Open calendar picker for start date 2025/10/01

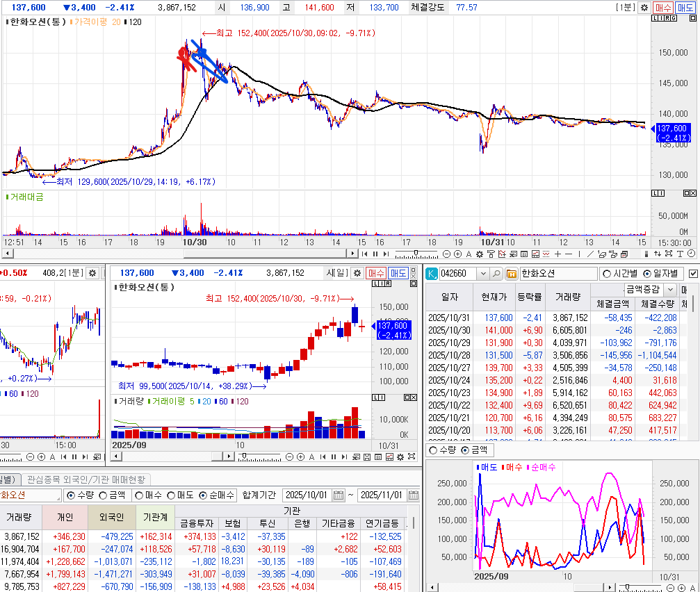click(339, 495)
